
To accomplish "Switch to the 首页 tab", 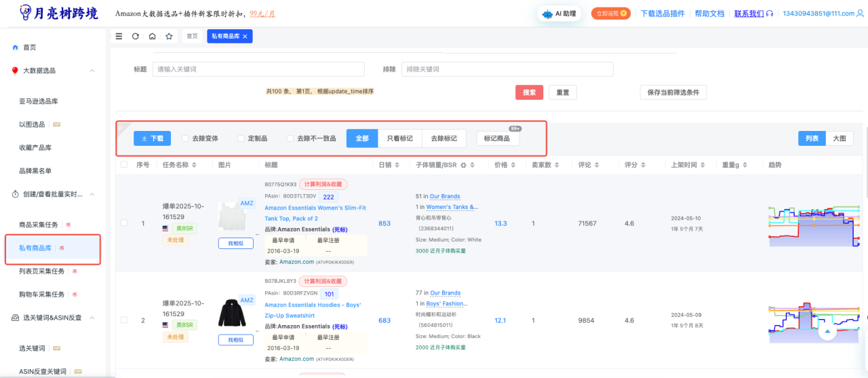I will coord(193,37).
